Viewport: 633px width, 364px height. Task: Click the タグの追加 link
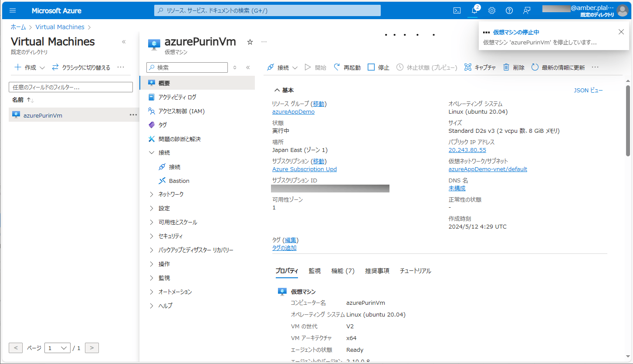(284, 248)
